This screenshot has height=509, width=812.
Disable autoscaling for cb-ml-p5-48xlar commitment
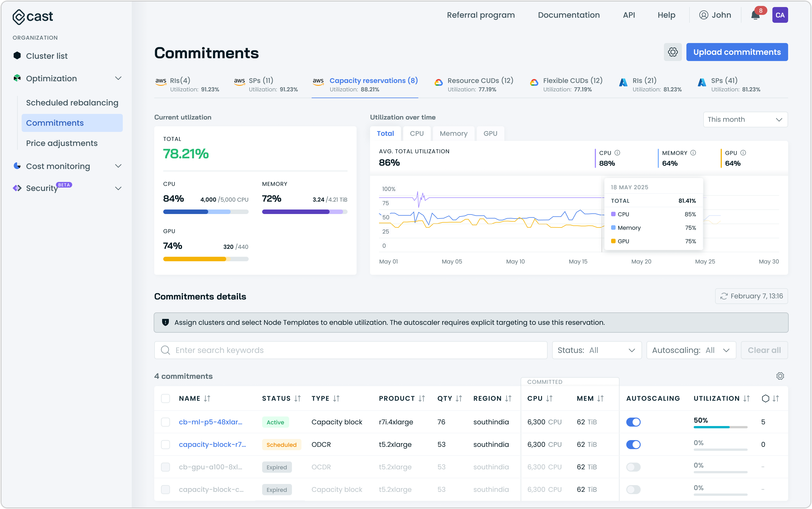coord(633,422)
